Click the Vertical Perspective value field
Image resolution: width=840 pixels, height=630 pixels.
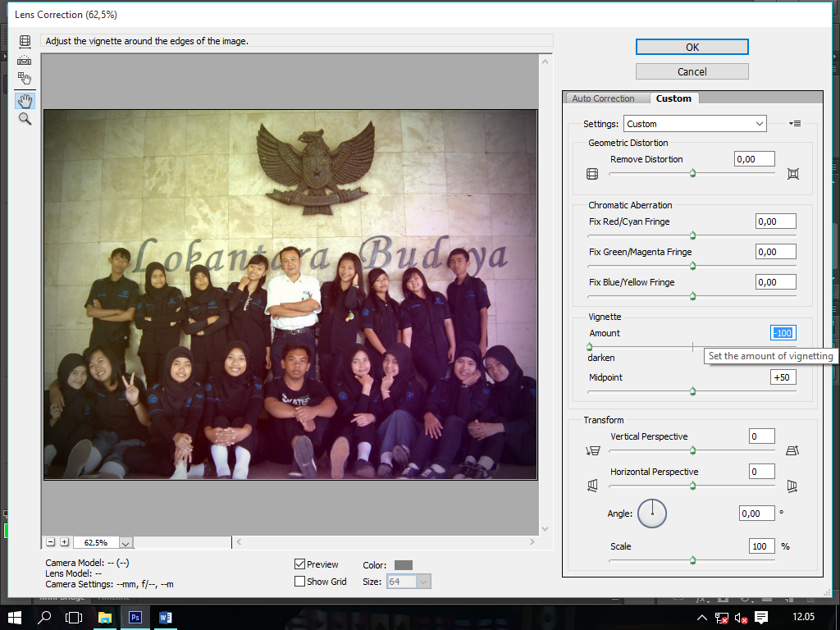[x=762, y=436]
